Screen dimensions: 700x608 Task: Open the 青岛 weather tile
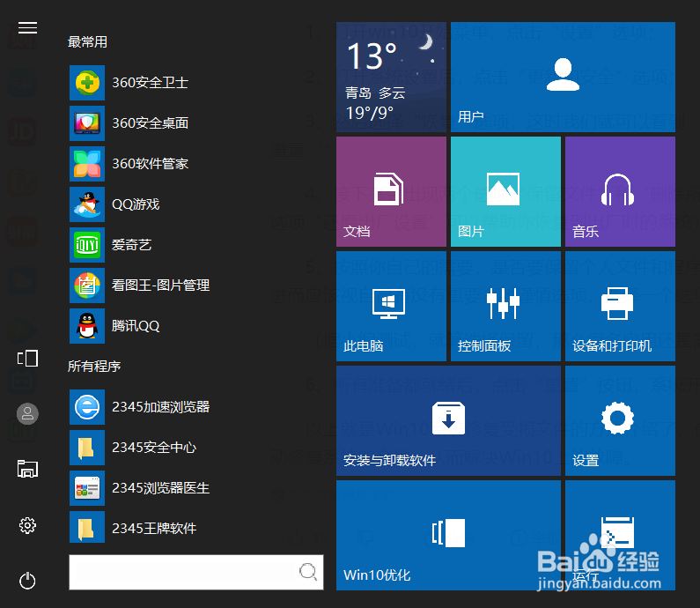391,77
